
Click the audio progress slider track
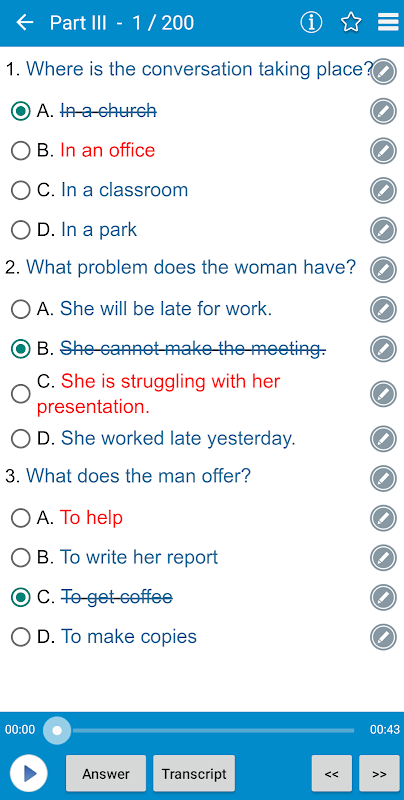click(206, 731)
